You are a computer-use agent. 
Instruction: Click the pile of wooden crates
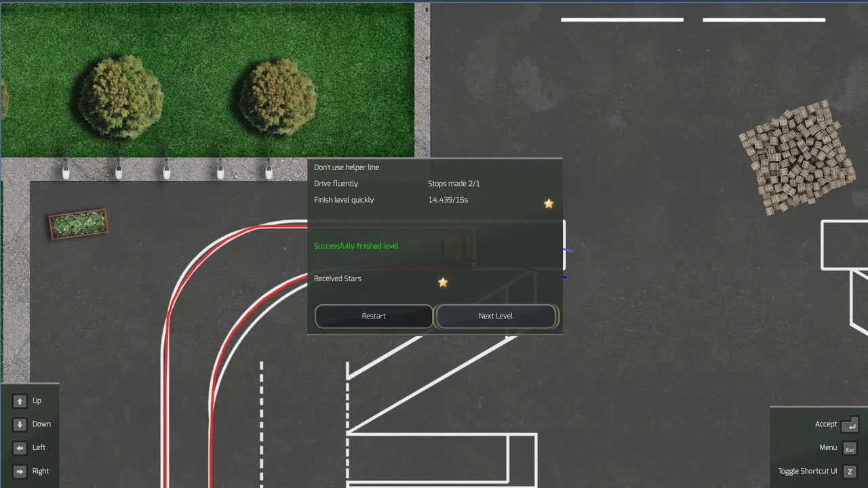tap(796, 157)
